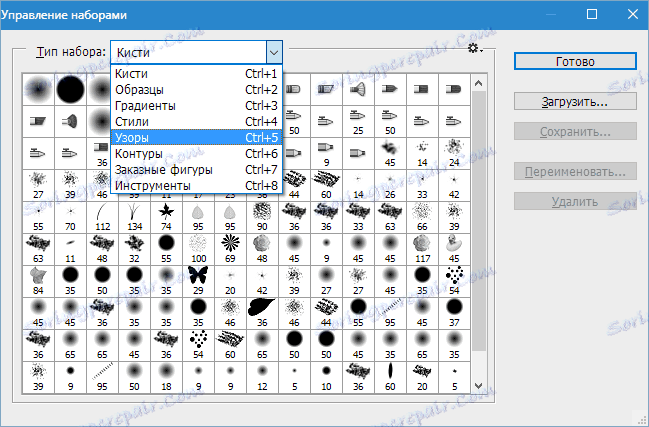Select the hard round brush 37

pos(454,314)
